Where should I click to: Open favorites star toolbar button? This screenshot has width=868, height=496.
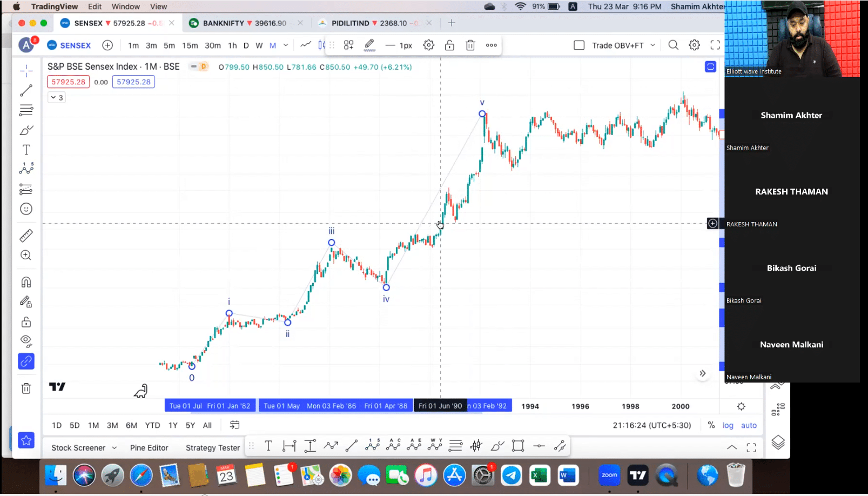pyautogui.click(x=26, y=440)
